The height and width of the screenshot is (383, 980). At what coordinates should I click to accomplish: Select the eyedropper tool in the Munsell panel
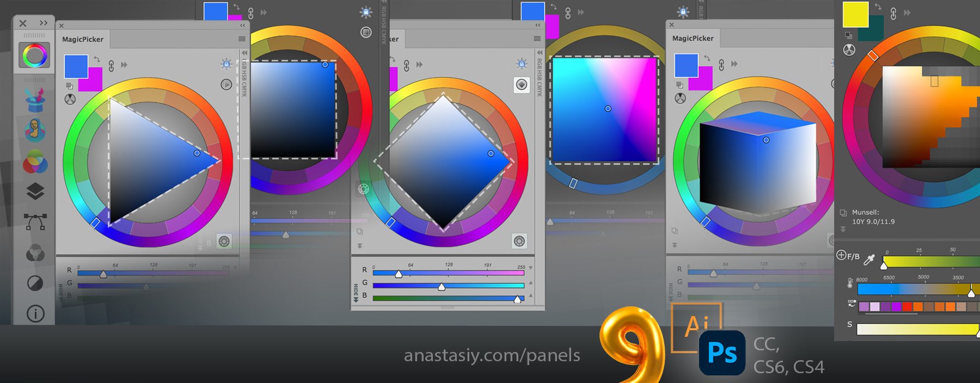click(869, 260)
